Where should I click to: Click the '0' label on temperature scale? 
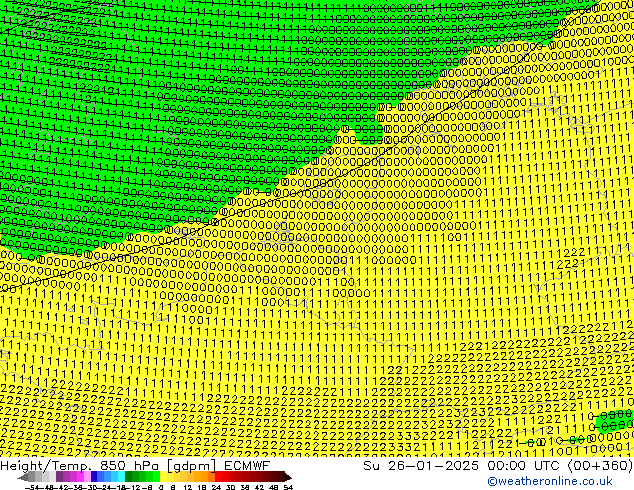(x=161, y=487)
